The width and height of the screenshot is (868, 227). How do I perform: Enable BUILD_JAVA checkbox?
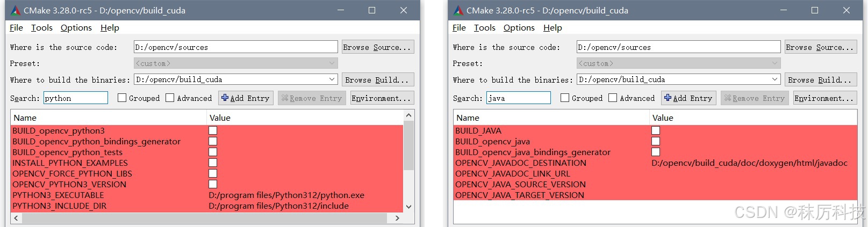pyautogui.click(x=656, y=130)
